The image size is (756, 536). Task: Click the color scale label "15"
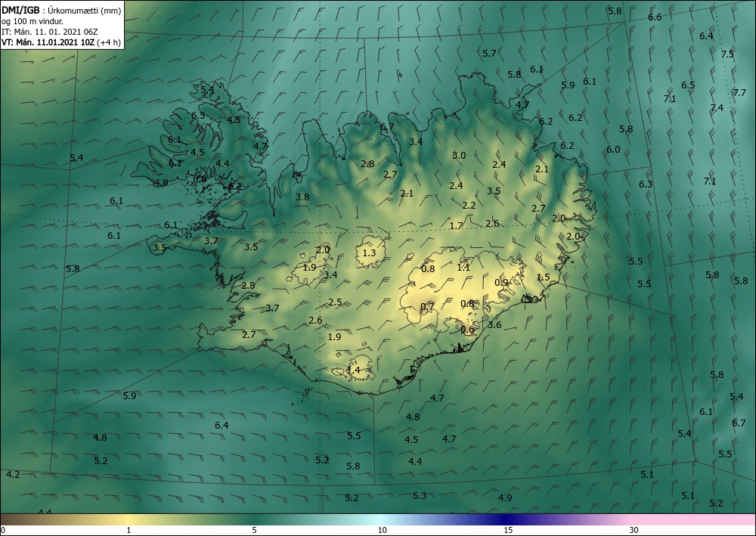coord(508,530)
